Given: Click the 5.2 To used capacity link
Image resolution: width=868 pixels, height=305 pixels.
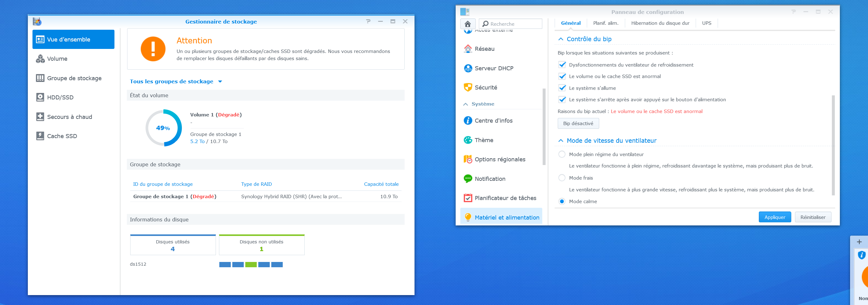Looking at the screenshot, I should (197, 142).
